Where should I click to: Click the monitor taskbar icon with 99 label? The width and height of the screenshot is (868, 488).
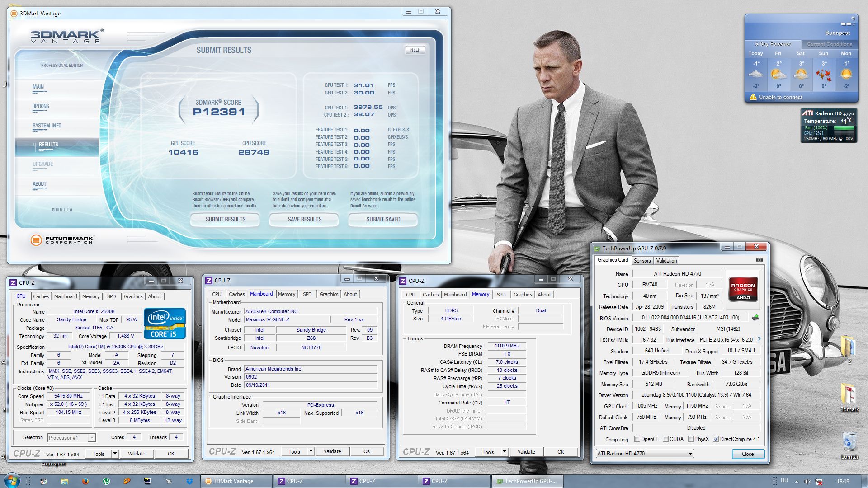[148, 481]
